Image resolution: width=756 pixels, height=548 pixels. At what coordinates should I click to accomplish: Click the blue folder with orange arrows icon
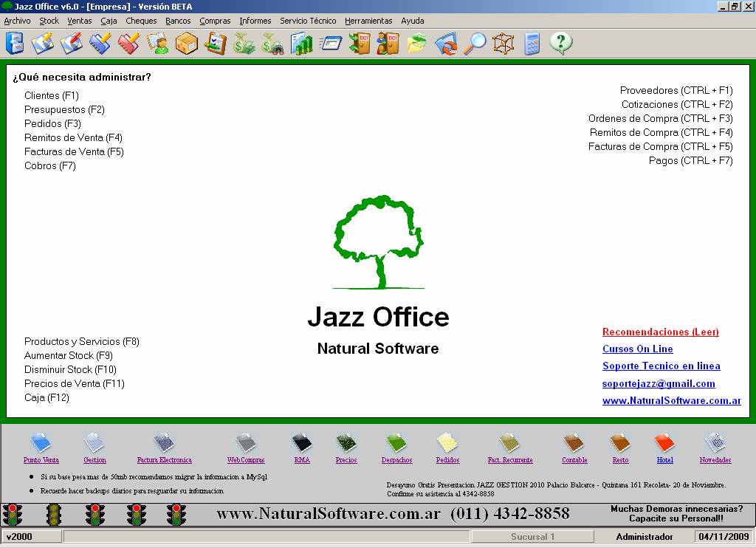click(445, 44)
